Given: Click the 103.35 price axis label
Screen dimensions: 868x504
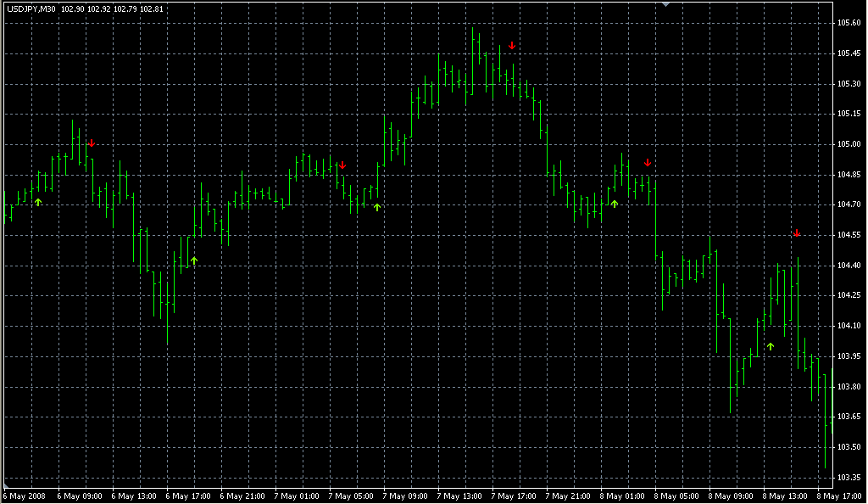Looking at the screenshot, I should point(849,477).
